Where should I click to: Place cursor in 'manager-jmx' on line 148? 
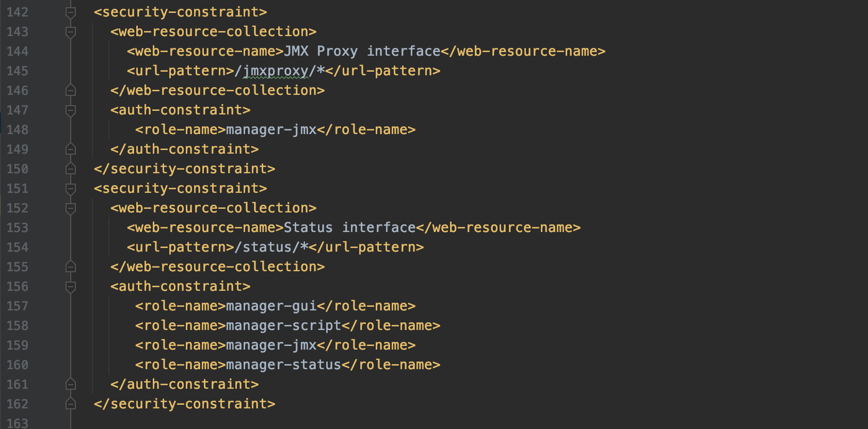tap(271, 129)
